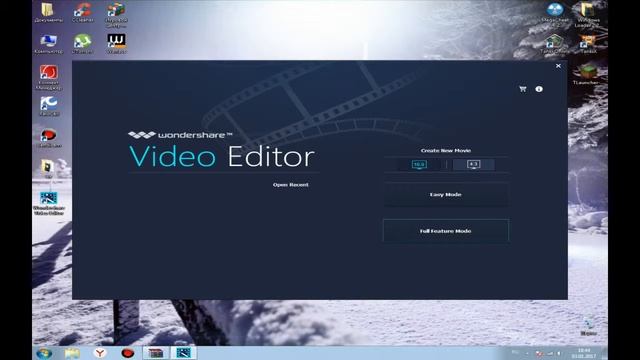
Task: Close the Wondershare Video Editor launcher
Action: (x=558, y=66)
